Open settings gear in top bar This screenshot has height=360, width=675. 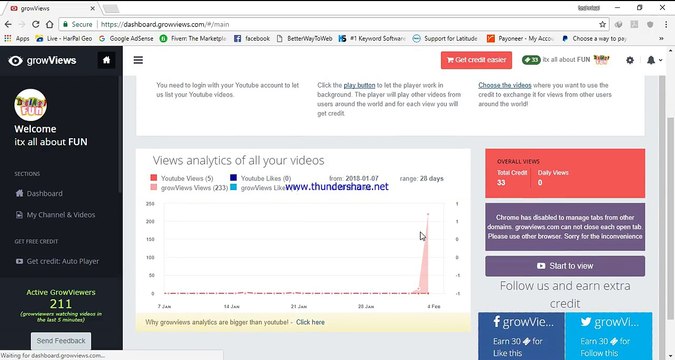630,60
